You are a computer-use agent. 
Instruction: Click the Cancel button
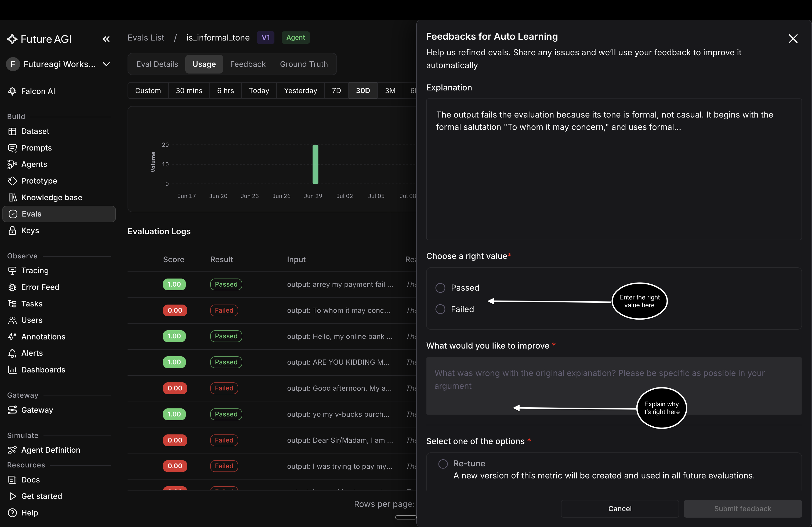620,508
